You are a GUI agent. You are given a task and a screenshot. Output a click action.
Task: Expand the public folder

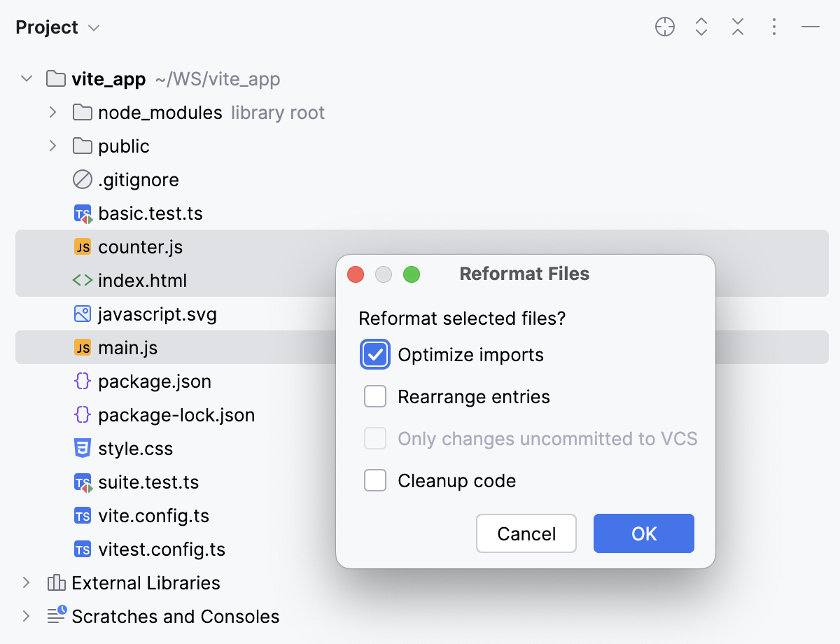52,146
